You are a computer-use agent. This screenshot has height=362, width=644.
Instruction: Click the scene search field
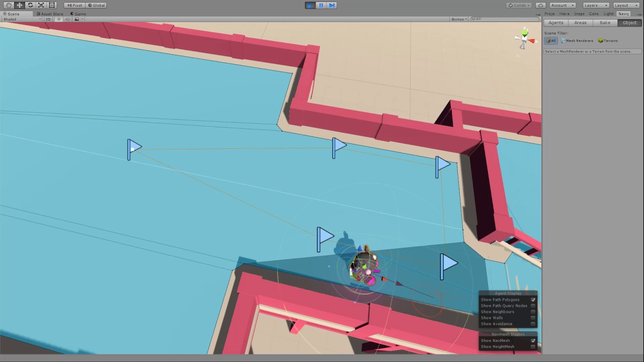(505, 19)
